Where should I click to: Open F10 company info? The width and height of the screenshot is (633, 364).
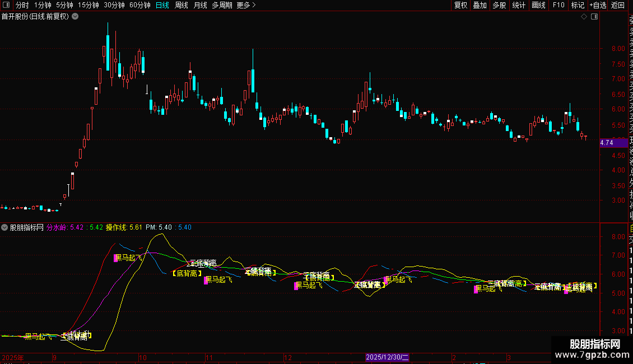click(x=558, y=5)
